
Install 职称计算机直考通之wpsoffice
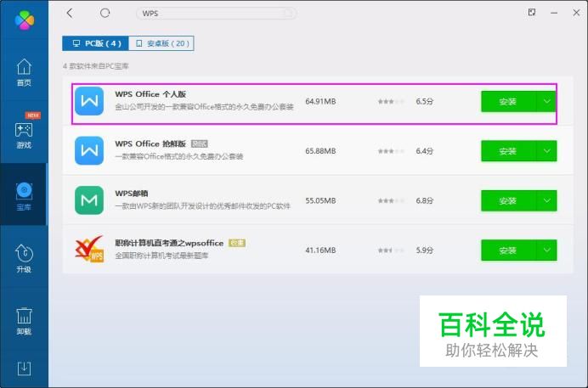pyautogui.click(x=508, y=250)
